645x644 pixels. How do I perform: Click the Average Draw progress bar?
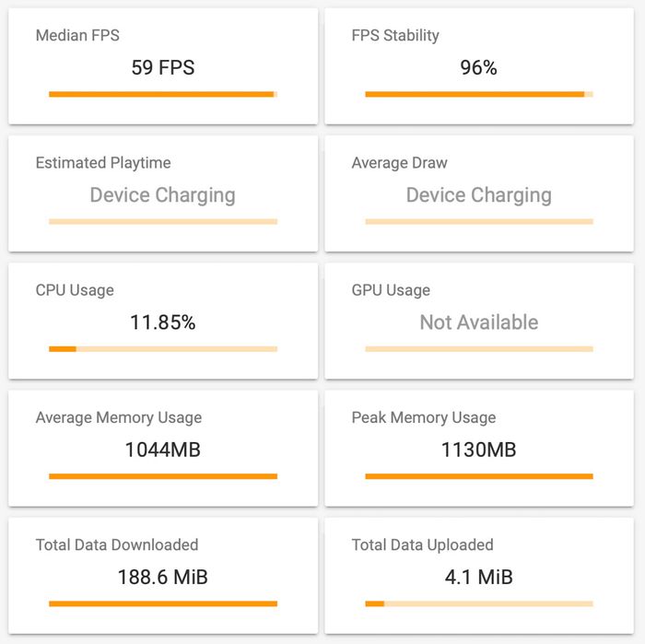[479, 221]
